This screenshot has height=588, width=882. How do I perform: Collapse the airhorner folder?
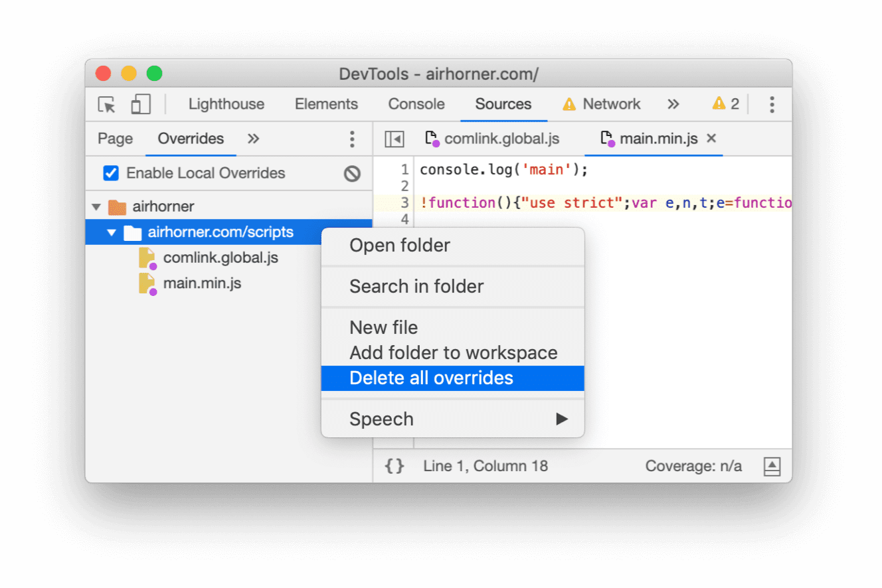tap(96, 206)
